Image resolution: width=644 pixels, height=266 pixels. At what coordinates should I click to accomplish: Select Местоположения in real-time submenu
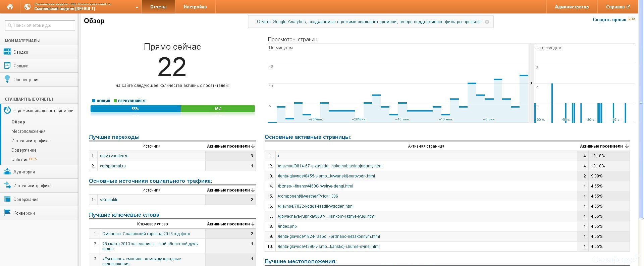29,131
